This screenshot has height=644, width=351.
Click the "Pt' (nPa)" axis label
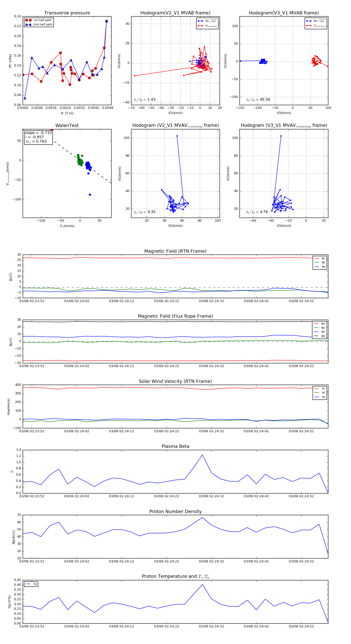click(10, 61)
